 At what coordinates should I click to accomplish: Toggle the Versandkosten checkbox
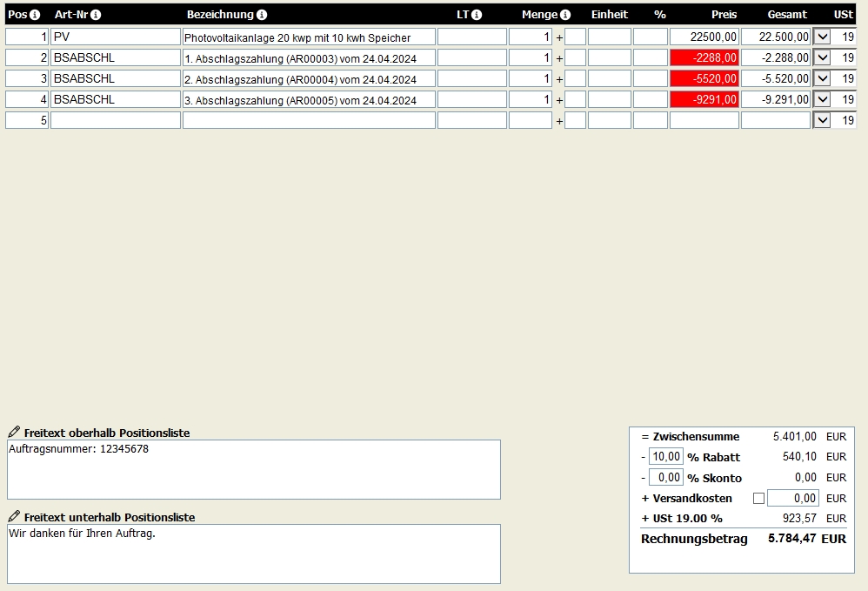[759, 499]
